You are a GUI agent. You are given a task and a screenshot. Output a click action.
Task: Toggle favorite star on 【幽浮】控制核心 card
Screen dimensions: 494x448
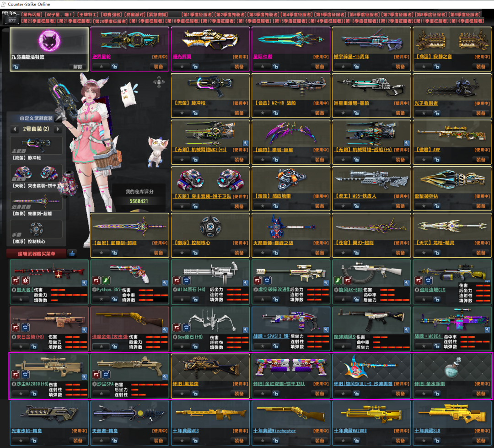coord(182,253)
